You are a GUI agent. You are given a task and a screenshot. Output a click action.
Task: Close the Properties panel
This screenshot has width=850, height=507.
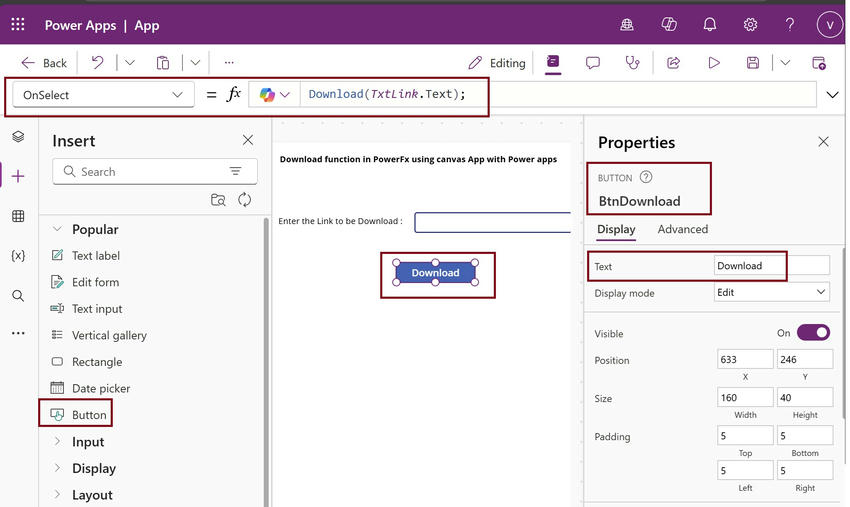(823, 142)
